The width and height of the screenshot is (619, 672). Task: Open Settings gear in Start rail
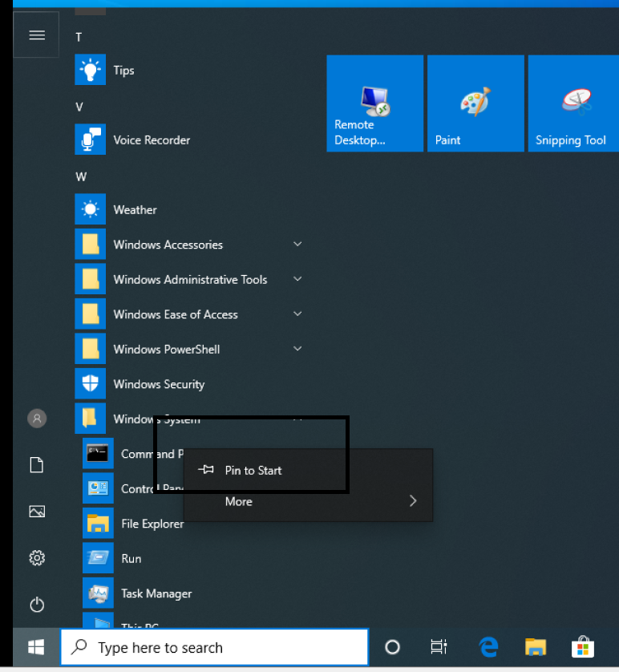click(x=37, y=558)
